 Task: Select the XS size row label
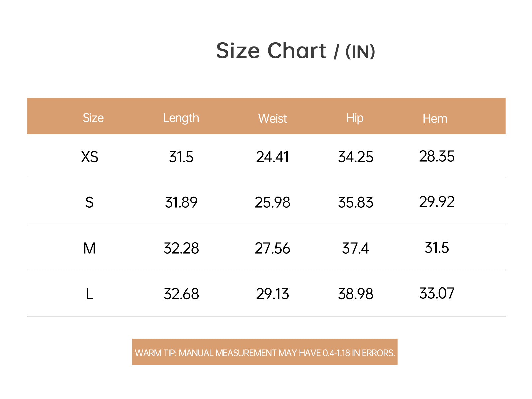pos(90,157)
